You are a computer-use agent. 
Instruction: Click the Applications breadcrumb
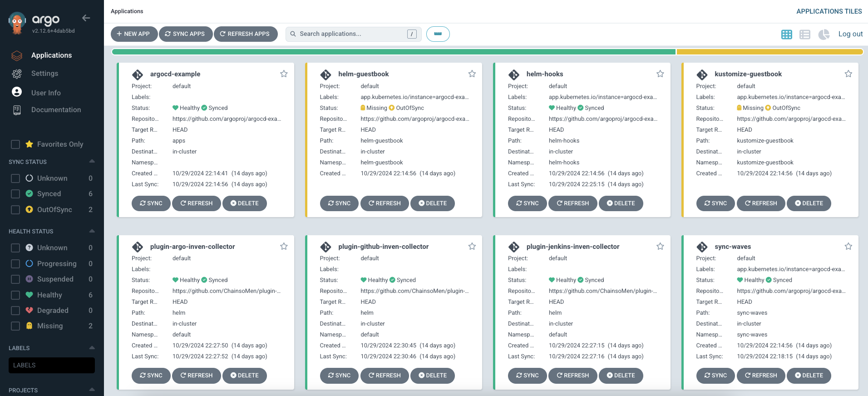tap(127, 11)
